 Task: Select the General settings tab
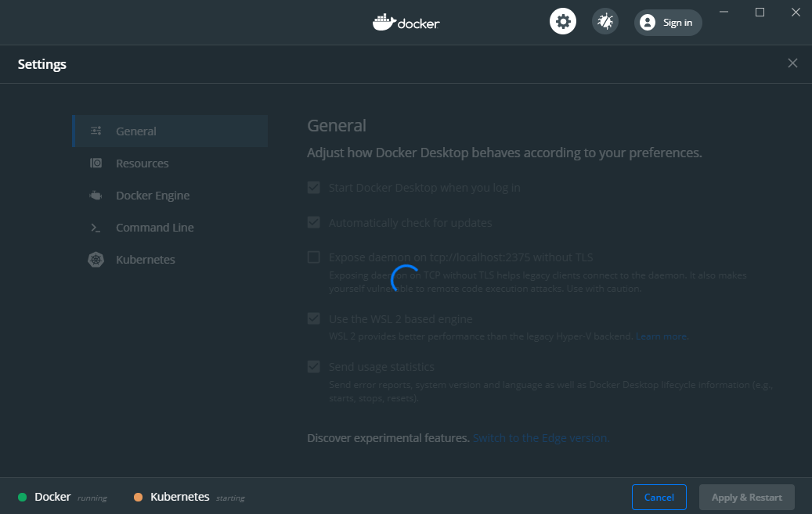pyautogui.click(x=170, y=131)
